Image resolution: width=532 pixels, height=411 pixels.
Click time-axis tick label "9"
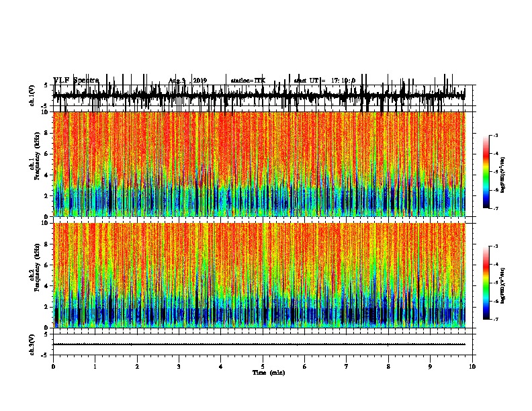pyautogui.click(x=430, y=367)
